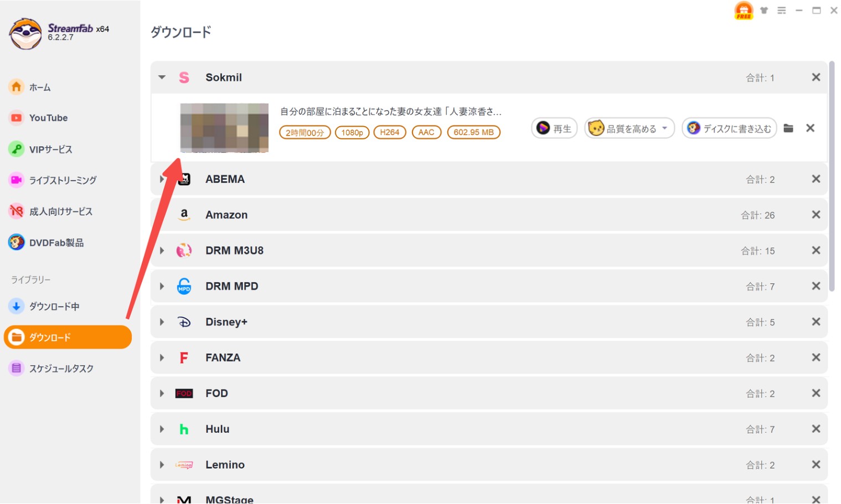Click the Disney+ logo icon
The image size is (841, 504).
click(184, 322)
